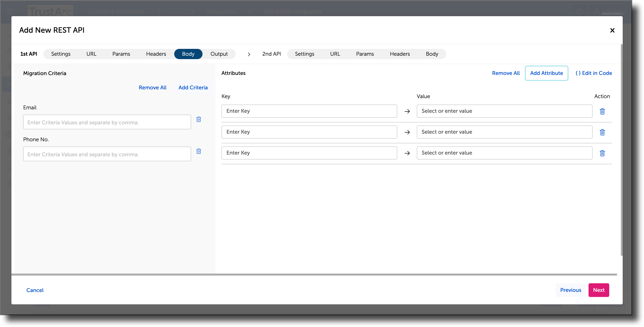The height and width of the screenshot is (327, 644).
Task: Click the Add Attribute button
Action: pos(547,73)
